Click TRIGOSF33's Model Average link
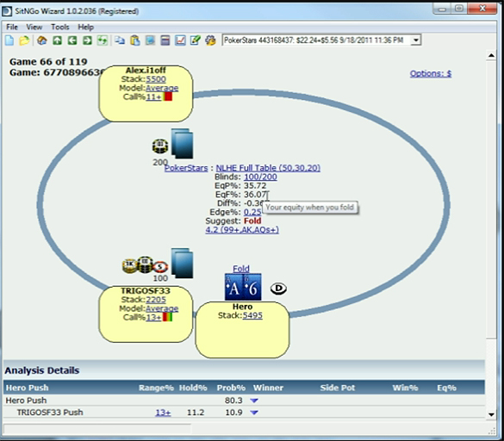This screenshot has width=504, height=441. (x=162, y=308)
